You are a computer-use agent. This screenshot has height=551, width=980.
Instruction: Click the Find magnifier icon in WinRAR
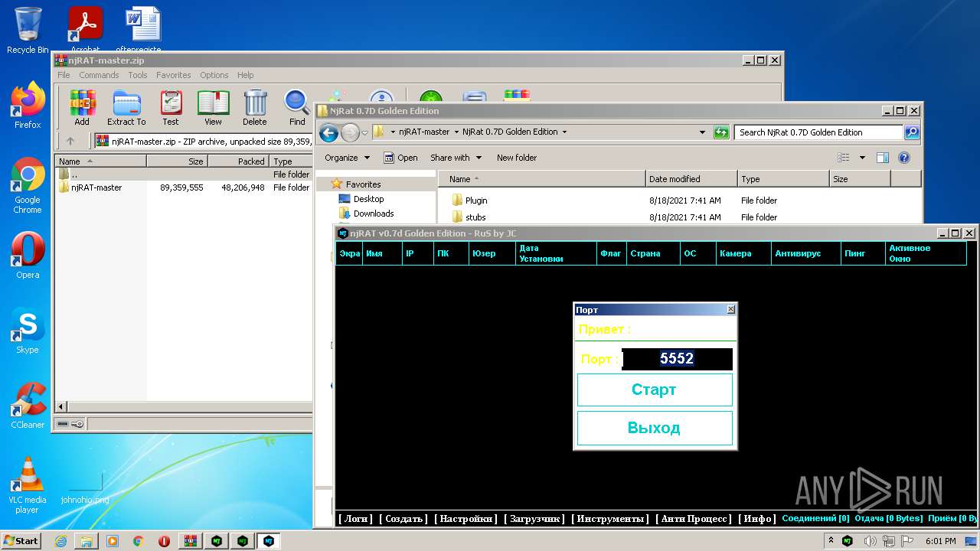click(x=297, y=107)
